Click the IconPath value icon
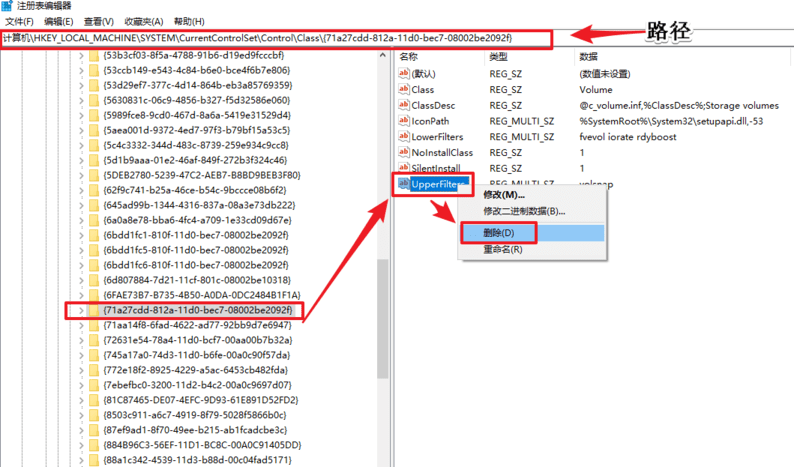The width and height of the screenshot is (794, 467). [x=404, y=121]
